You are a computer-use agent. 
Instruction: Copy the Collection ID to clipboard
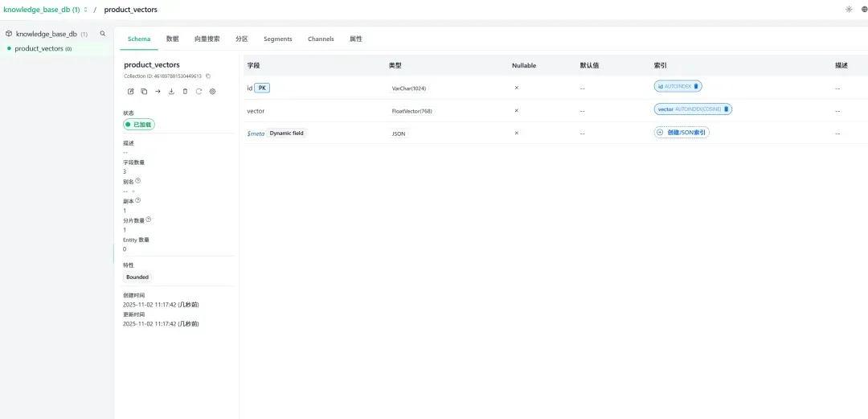pyautogui.click(x=208, y=76)
